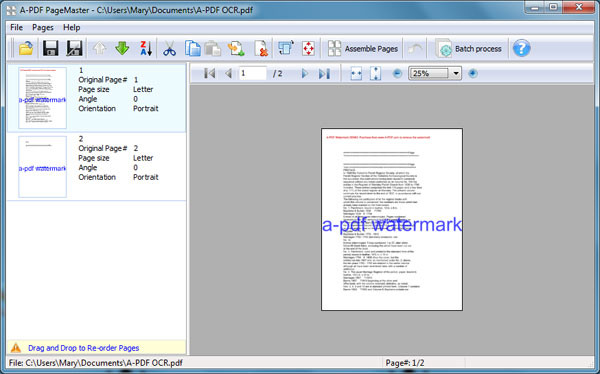Click the status bar file path text
Image resolution: width=600 pixels, height=374 pixels.
point(96,363)
